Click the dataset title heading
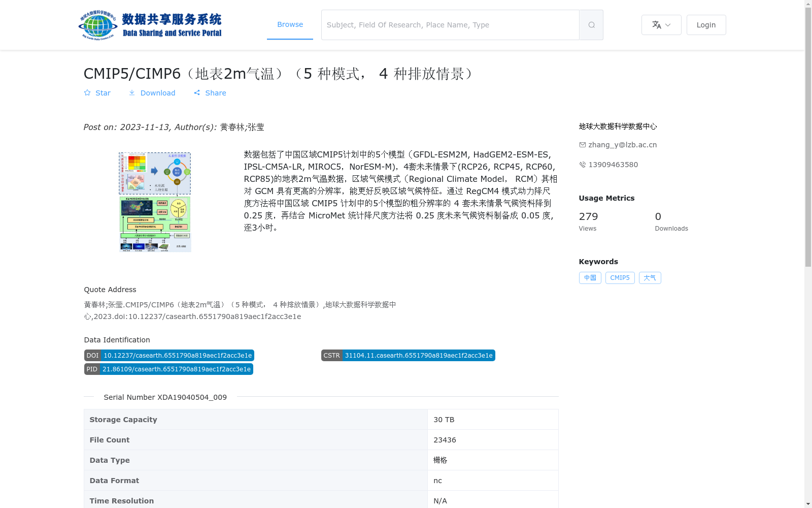 tap(279, 74)
